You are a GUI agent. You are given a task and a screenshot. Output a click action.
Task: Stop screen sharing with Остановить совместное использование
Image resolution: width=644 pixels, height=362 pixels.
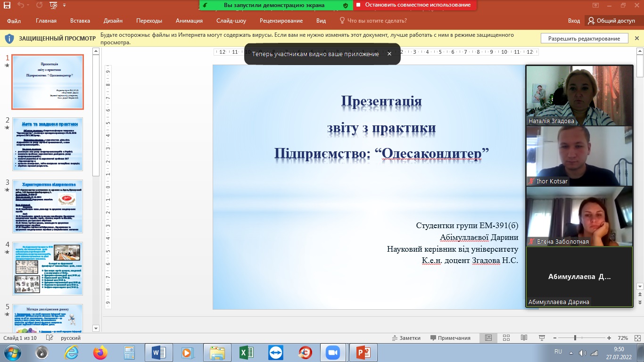point(415,5)
